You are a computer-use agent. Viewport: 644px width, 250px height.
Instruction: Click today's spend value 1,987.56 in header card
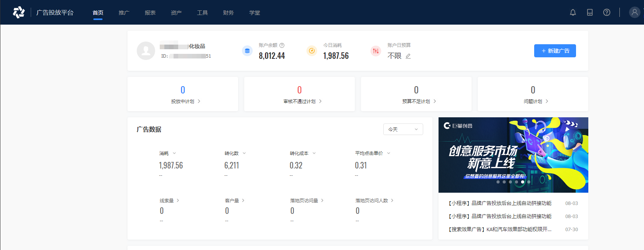coord(336,56)
